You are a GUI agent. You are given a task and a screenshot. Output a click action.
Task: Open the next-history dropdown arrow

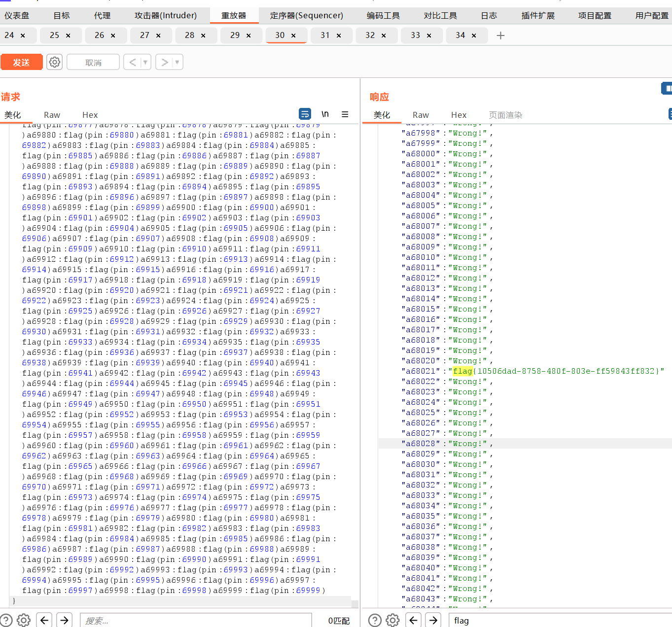(x=177, y=62)
